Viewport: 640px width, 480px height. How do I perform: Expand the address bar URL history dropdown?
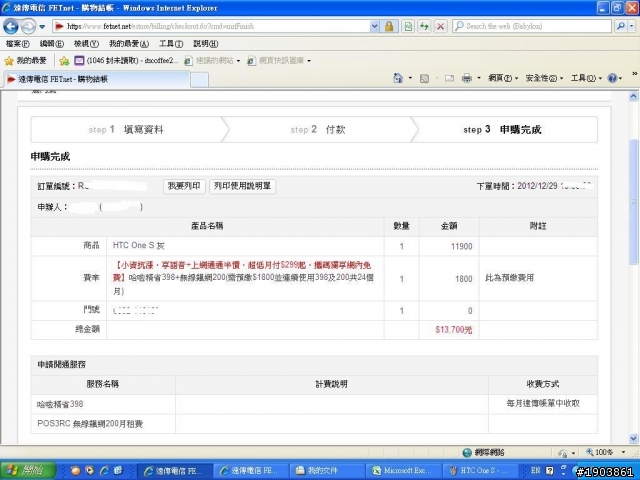click(x=374, y=27)
